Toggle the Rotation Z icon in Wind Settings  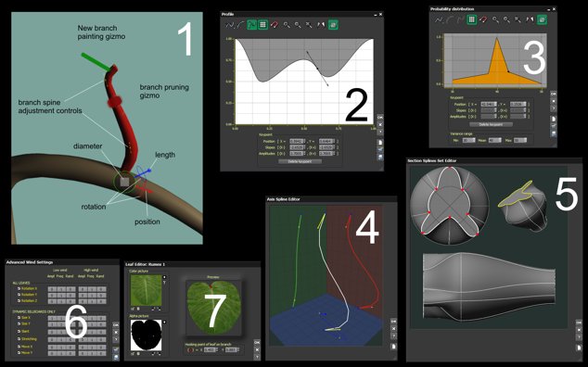tap(19, 300)
